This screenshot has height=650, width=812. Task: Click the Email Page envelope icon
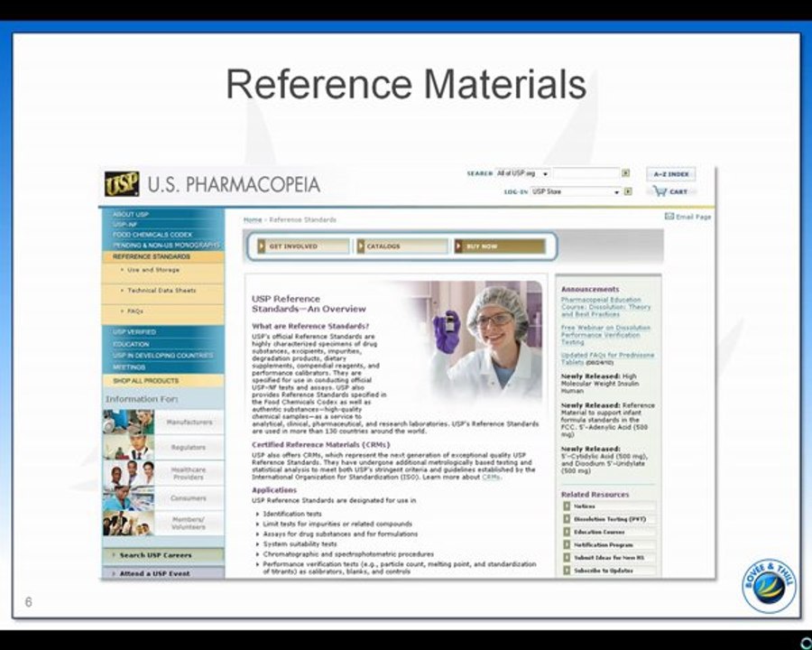pos(669,216)
